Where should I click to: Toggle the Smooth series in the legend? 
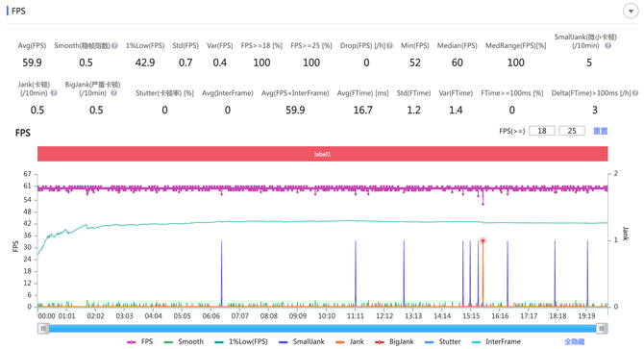point(184,341)
